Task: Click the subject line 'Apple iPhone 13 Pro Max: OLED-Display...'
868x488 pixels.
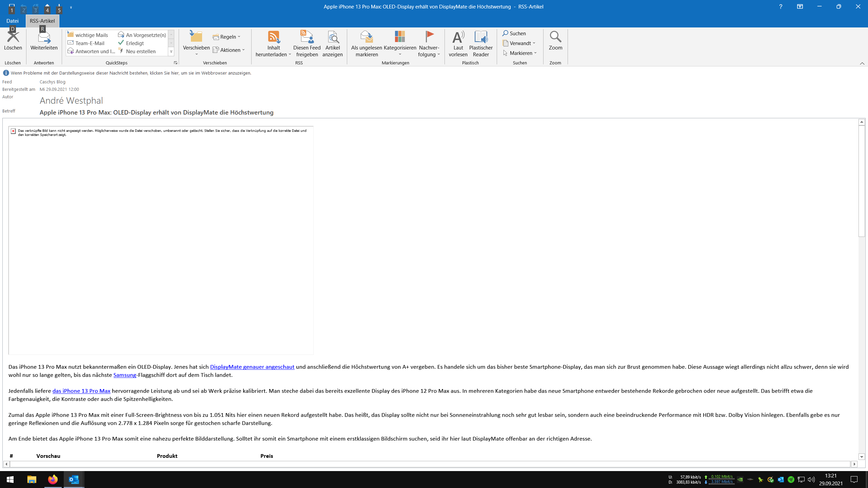Action: click(157, 112)
